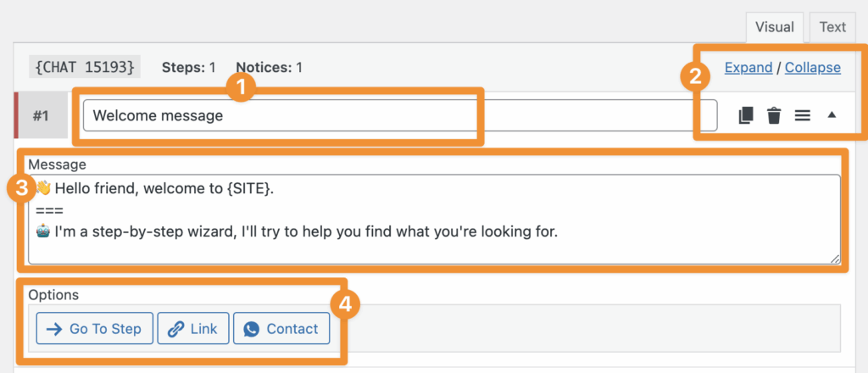Click inside the Message text area
868x373 pixels.
click(x=434, y=219)
